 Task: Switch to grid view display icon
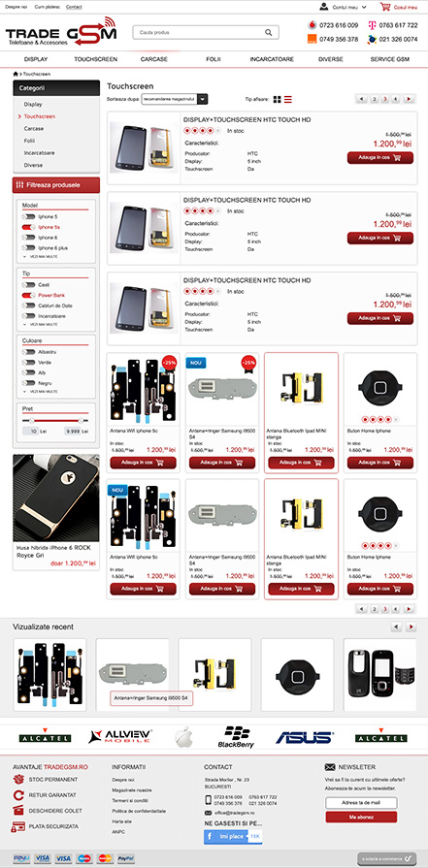(277, 100)
